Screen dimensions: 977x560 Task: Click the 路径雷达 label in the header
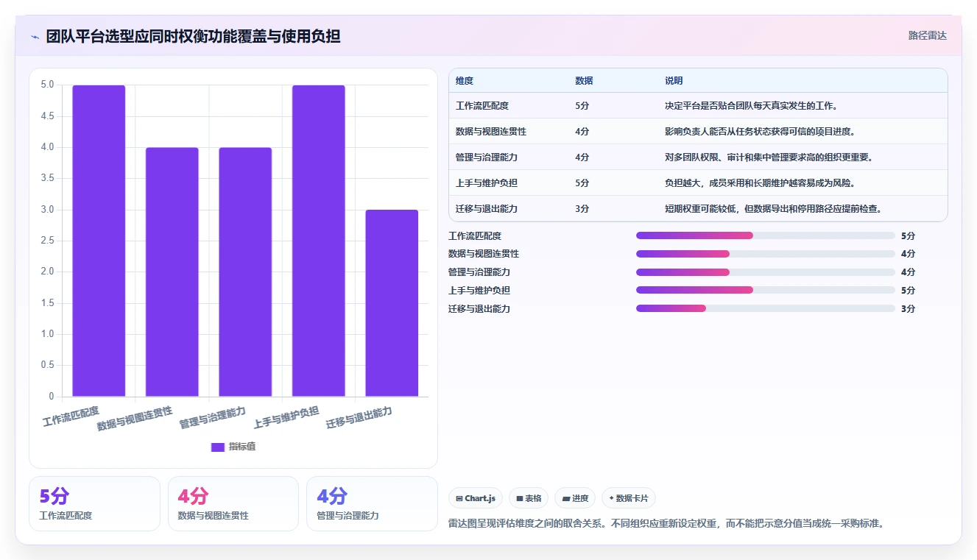[927, 35]
